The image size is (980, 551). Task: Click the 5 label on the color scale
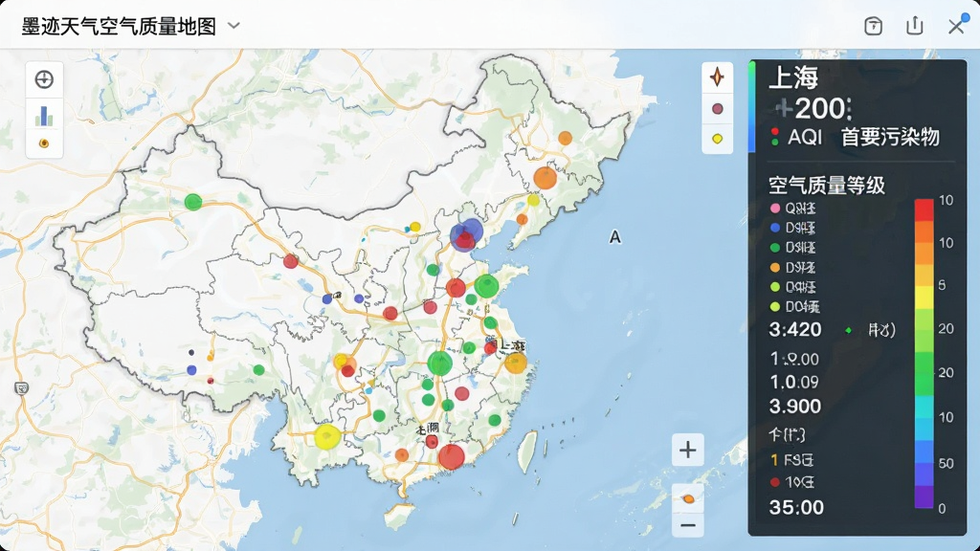[x=942, y=285]
